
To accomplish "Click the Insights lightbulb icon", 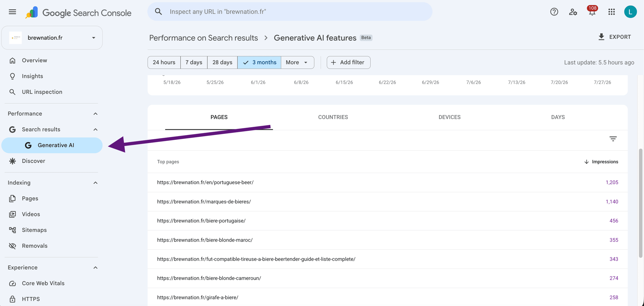I will [x=12, y=76].
